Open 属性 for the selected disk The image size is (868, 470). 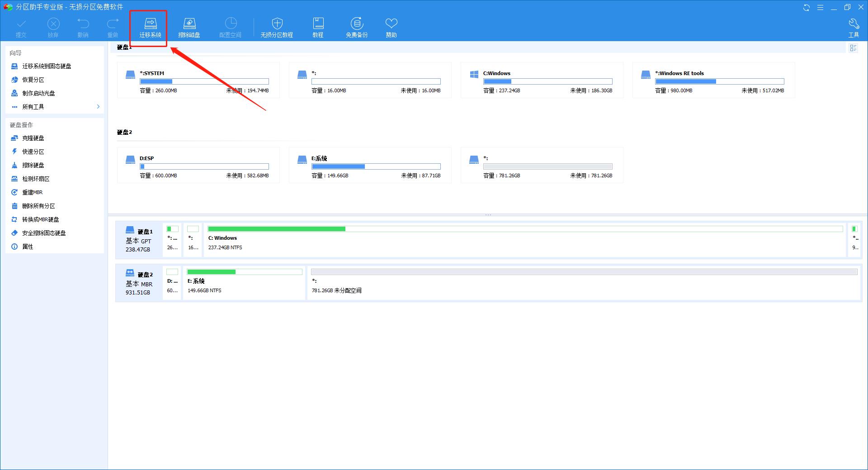[28, 247]
